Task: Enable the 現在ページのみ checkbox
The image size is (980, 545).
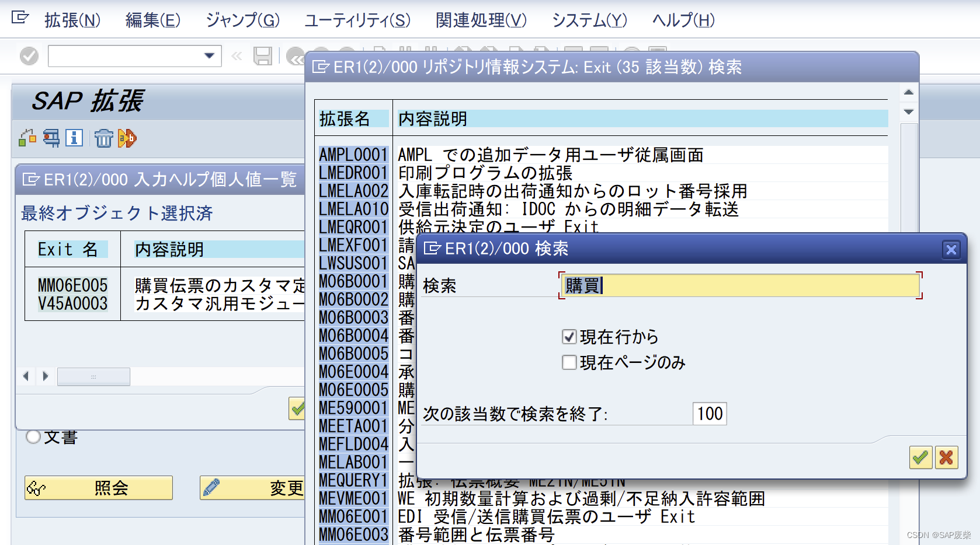Action: pyautogui.click(x=569, y=362)
